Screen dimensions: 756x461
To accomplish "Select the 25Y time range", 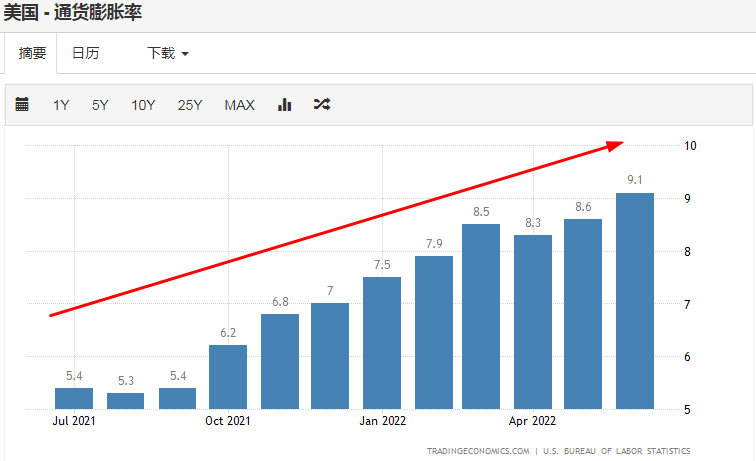I will point(190,105).
